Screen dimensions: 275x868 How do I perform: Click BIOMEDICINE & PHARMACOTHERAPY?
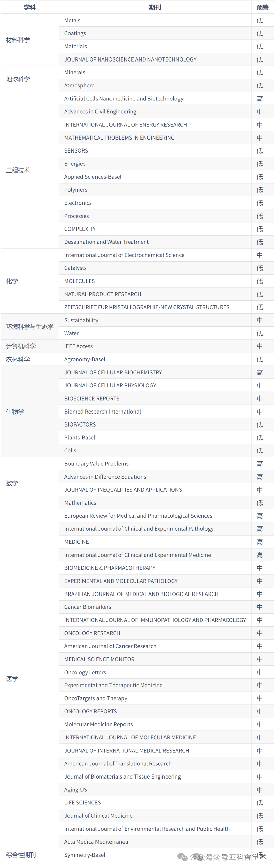110,568
